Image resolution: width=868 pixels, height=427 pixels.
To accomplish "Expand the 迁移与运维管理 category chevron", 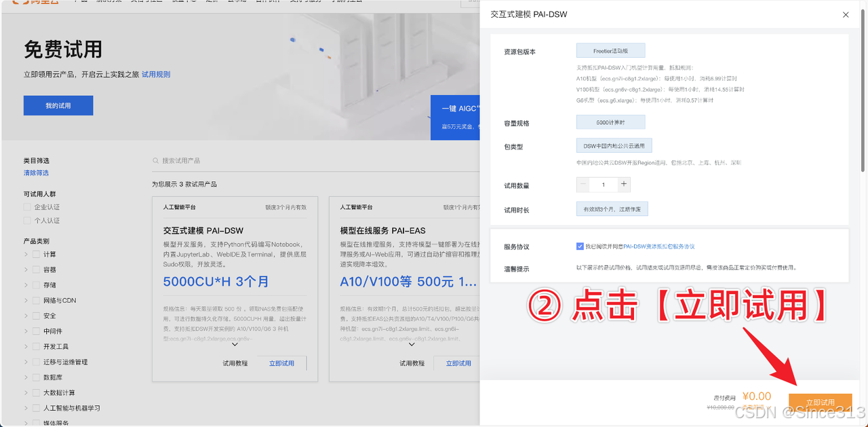I will pyautogui.click(x=26, y=362).
